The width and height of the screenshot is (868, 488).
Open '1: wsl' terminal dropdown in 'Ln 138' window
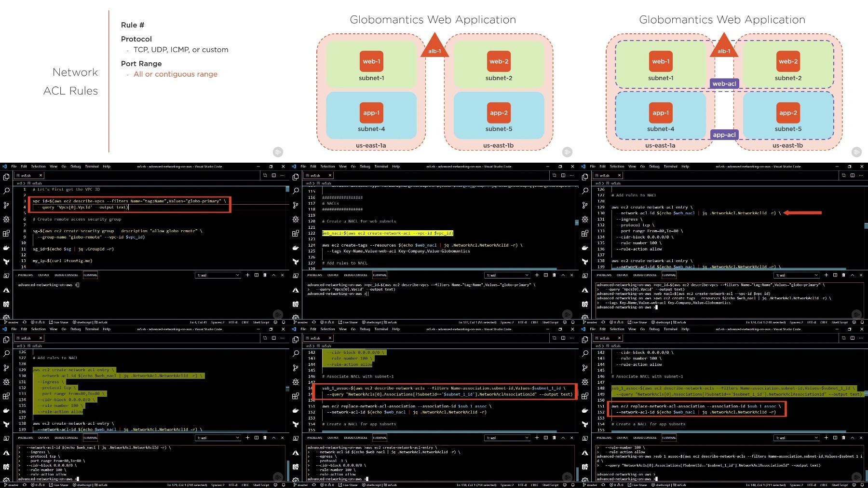507,438
